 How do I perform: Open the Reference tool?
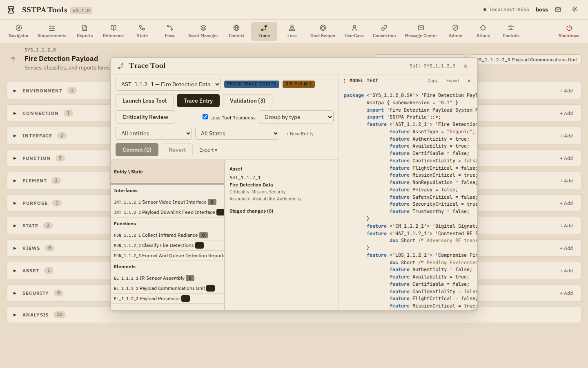point(114,31)
